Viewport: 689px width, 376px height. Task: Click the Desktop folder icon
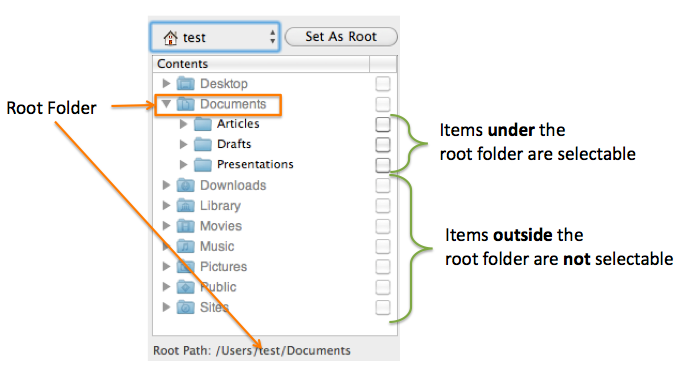tap(185, 83)
